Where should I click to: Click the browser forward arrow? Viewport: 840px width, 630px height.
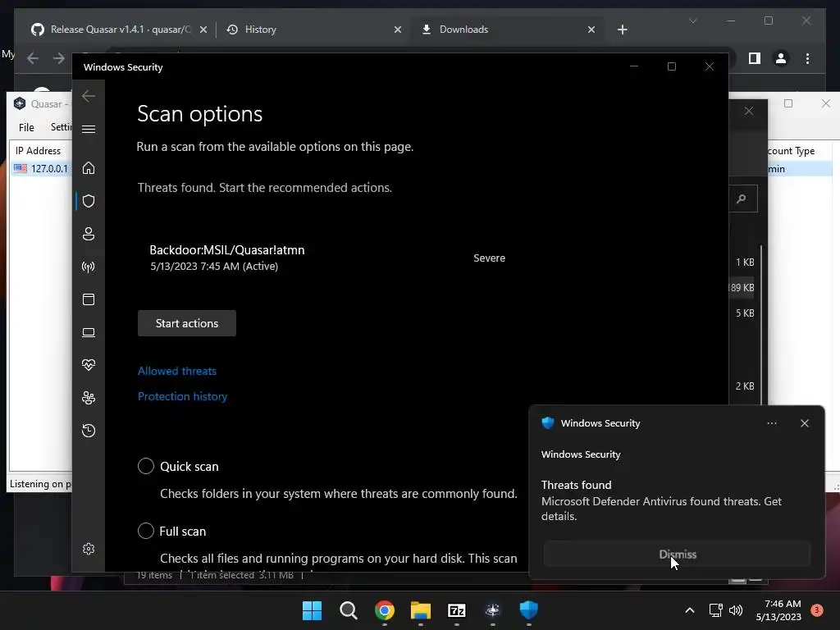click(59, 58)
